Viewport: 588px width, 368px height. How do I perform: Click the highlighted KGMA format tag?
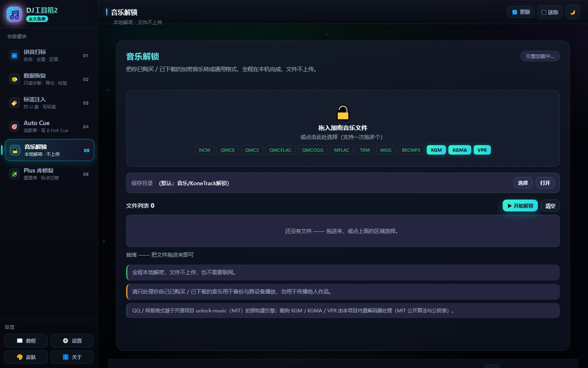(x=460, y=150)
